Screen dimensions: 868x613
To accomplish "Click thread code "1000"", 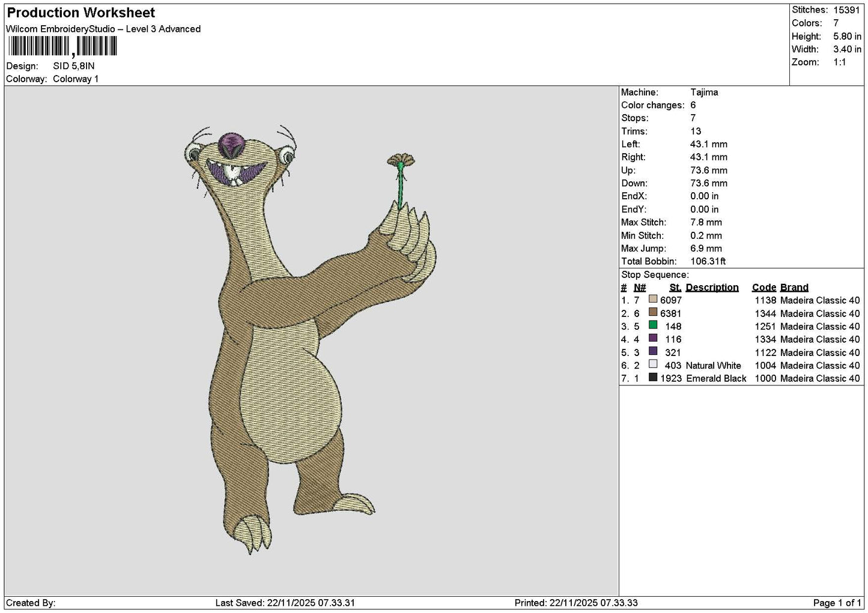I will pyautogui.click(x=766, y=379).
